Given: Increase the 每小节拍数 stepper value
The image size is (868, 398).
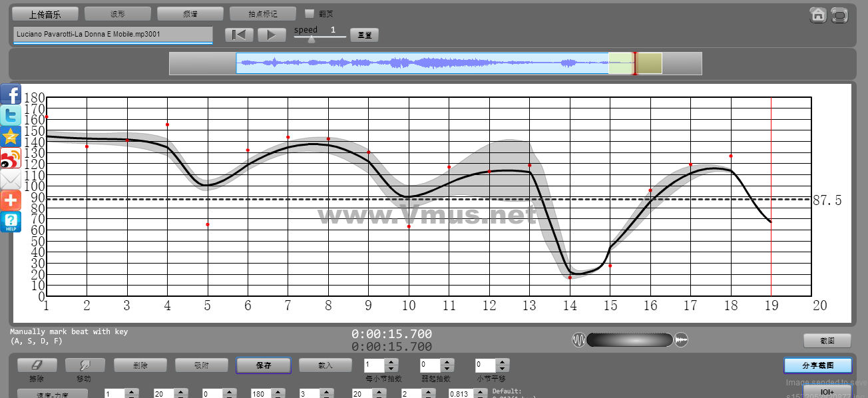Looking at the screenshot, I should (x=391, y=362).
